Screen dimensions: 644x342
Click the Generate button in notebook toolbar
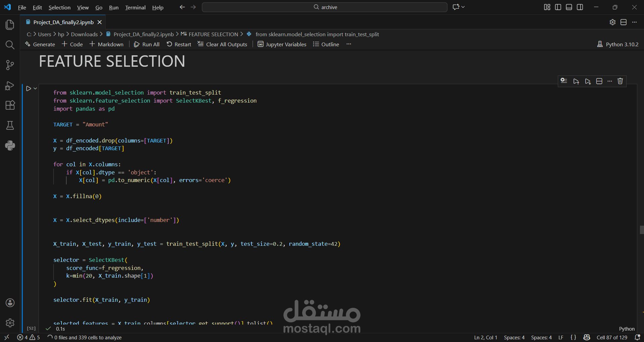pyautogui.click(x=40, y=44)
